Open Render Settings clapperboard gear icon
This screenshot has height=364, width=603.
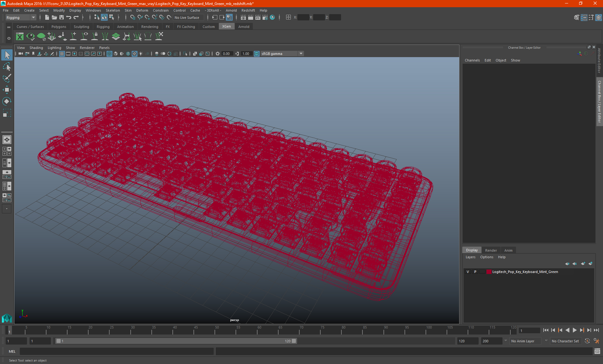pos(265,18)
